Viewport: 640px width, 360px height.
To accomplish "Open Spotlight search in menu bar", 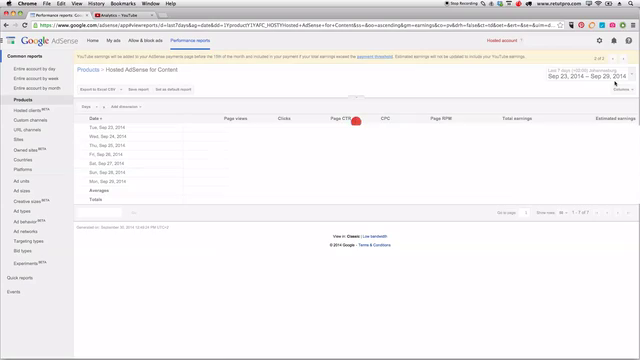I will pyautogui.click(x=631, y=4).
